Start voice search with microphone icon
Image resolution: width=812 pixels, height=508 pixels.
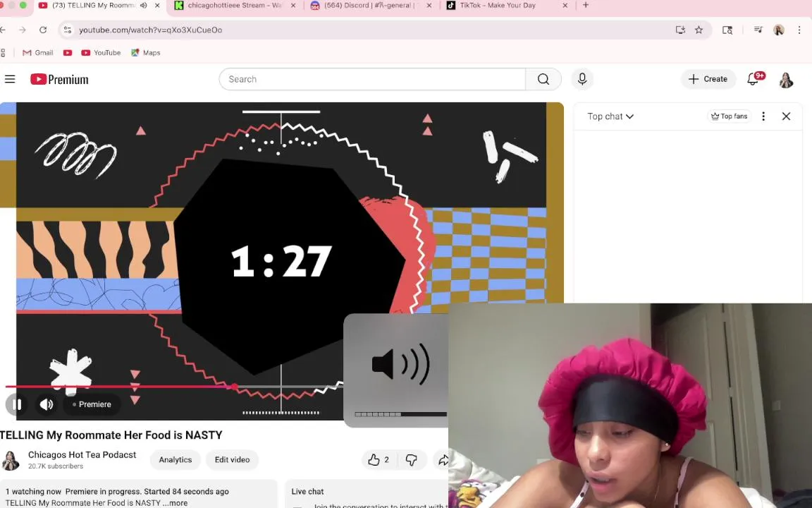click(582, 79)
